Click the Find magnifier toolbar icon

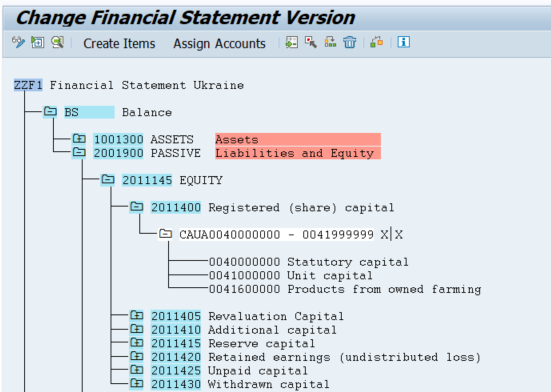[x=57, y=43]
